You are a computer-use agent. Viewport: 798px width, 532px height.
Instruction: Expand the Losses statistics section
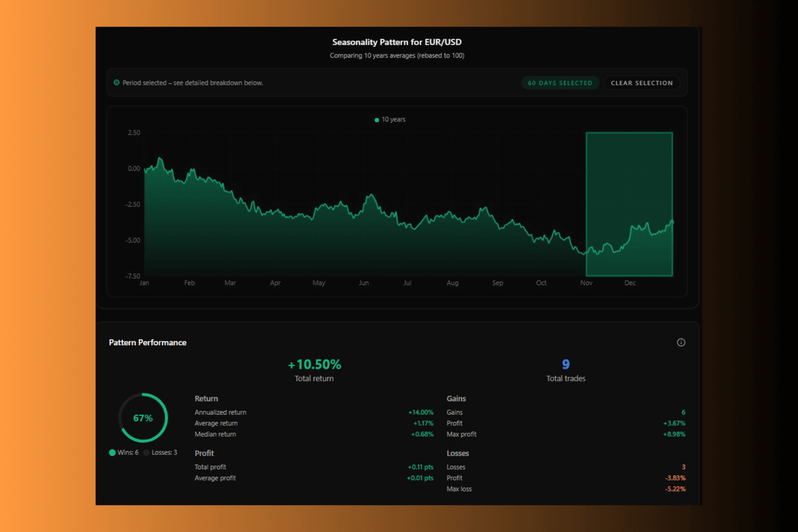point(458,453)
